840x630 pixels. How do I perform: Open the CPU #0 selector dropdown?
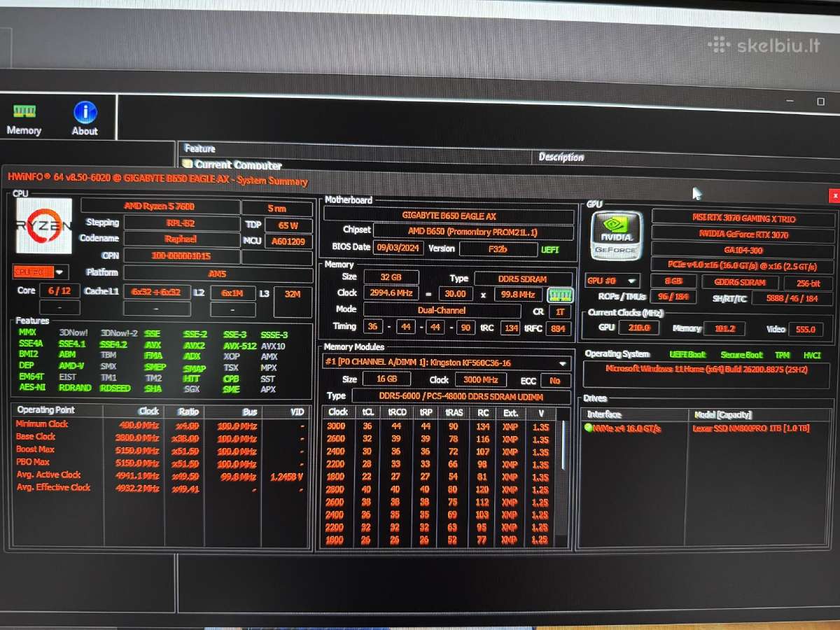(41, 272)
